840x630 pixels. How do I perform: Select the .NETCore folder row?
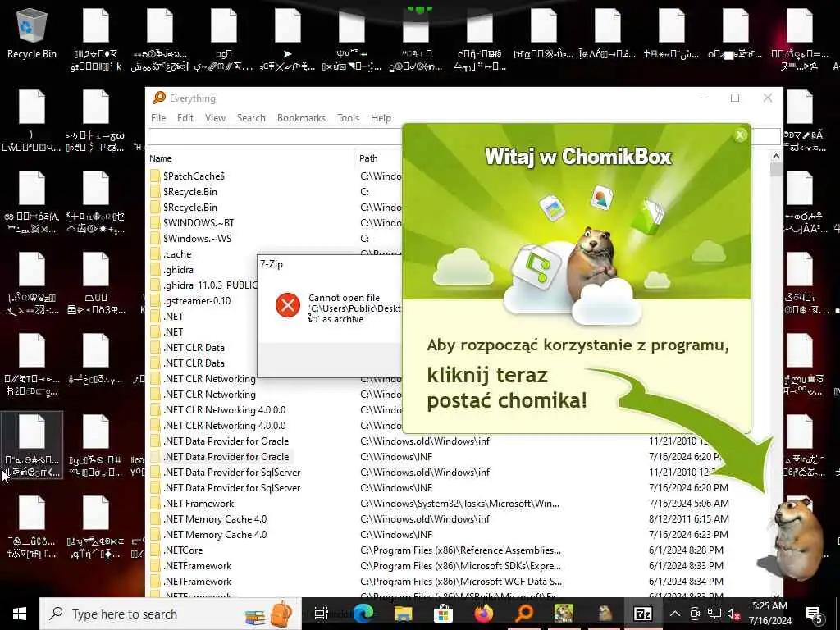click(183, 550)
